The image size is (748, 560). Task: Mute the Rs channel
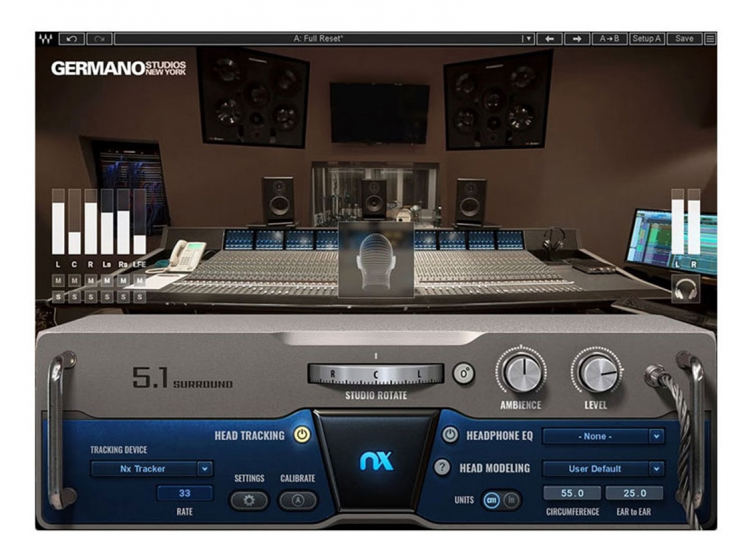[x=123, y=281]
